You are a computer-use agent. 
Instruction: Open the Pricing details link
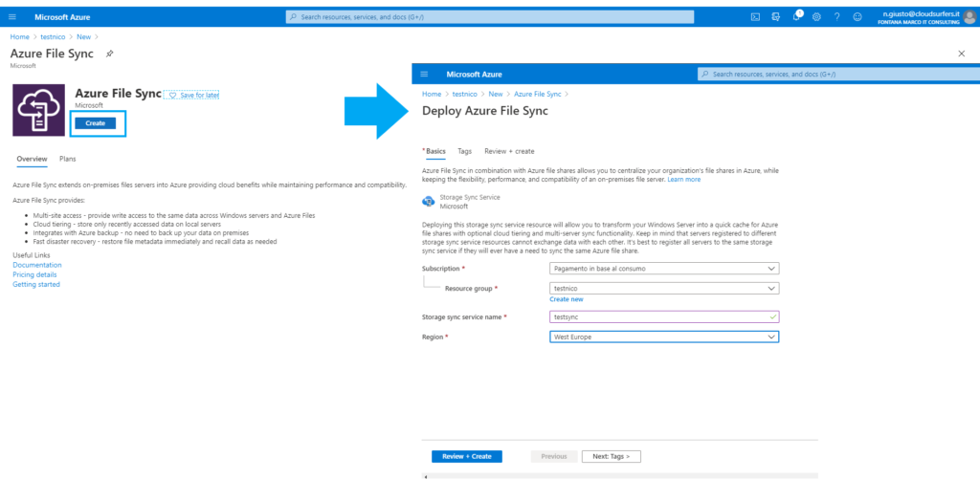click(34, 274)
